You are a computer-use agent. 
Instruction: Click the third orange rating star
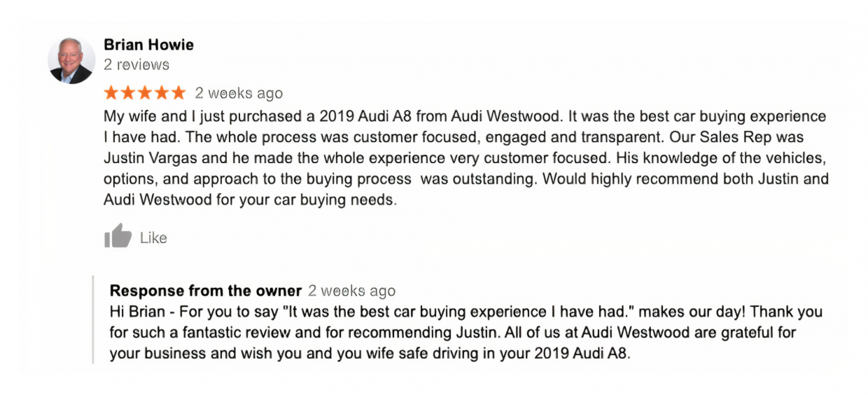pos(145,92)
